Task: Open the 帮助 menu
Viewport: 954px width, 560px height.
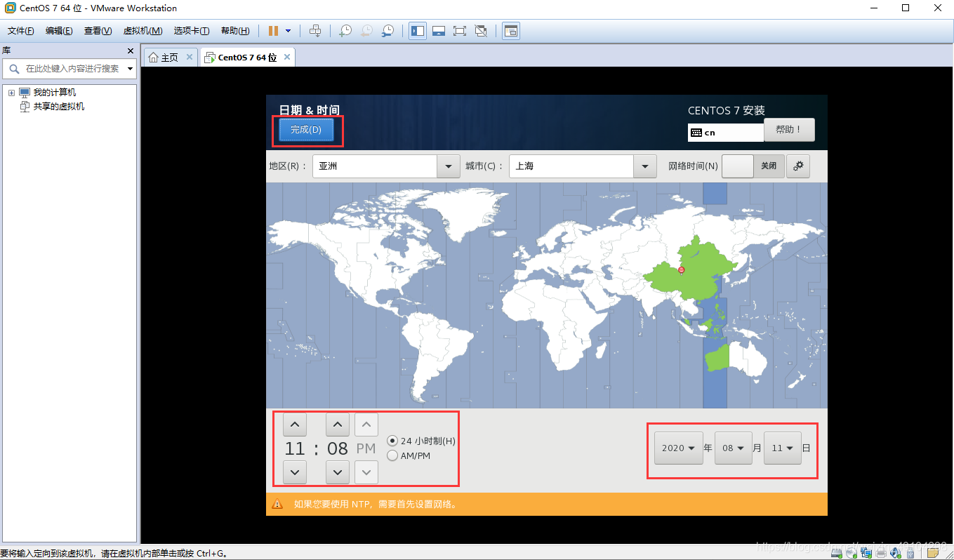Action: tap(235, 31)
